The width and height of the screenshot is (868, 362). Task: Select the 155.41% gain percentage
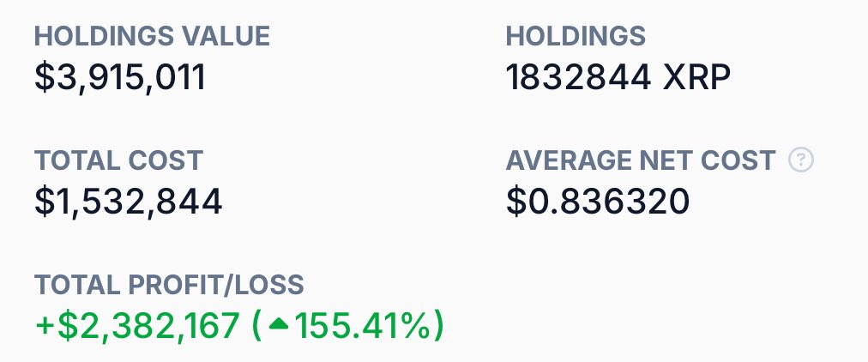[x=362, y=326]
